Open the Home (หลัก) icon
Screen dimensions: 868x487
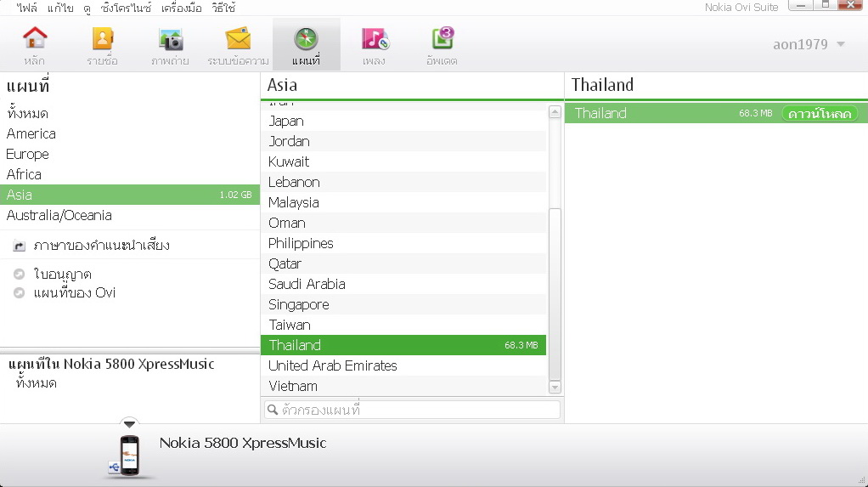click(35, 38)
